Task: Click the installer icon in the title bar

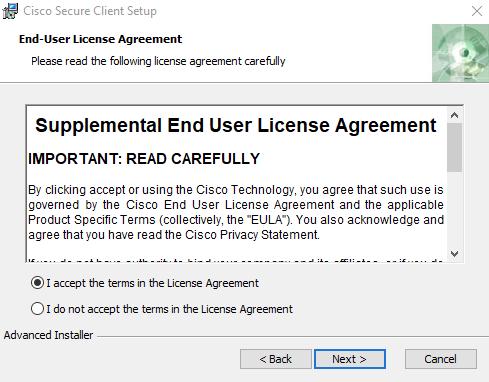Action: point(10,11)
